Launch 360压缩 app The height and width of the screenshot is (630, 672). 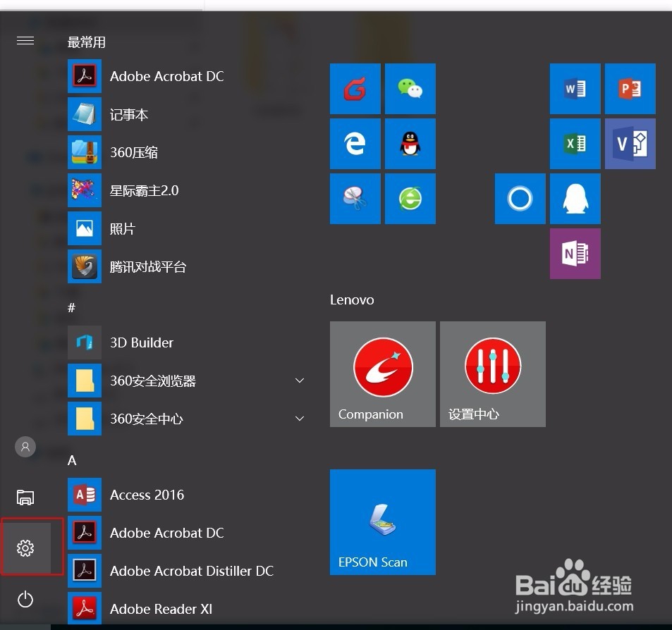(188, 152)
